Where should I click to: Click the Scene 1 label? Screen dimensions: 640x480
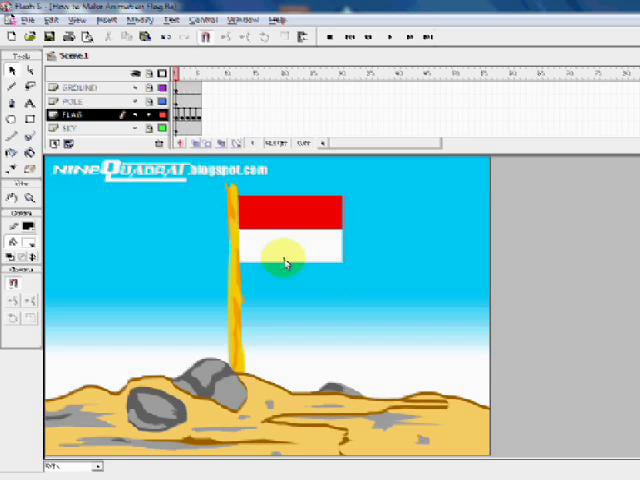pyautogui.click(x=73, y=56)
